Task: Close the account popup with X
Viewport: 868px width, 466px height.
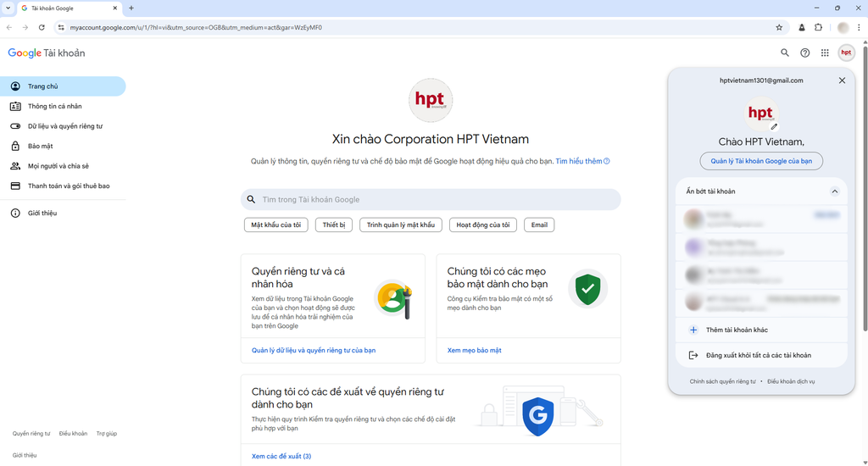Action: 842,80
